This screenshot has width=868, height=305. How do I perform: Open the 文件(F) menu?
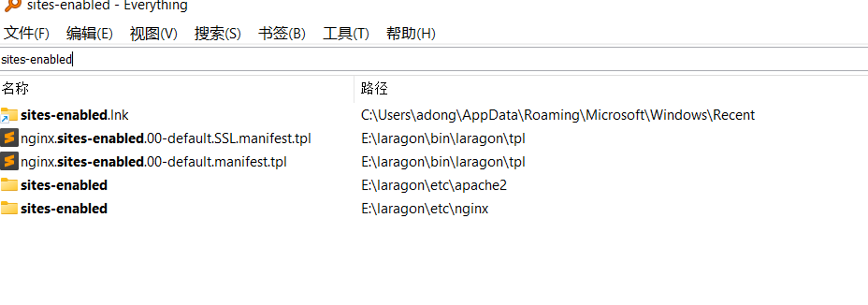tap(26, 33)
